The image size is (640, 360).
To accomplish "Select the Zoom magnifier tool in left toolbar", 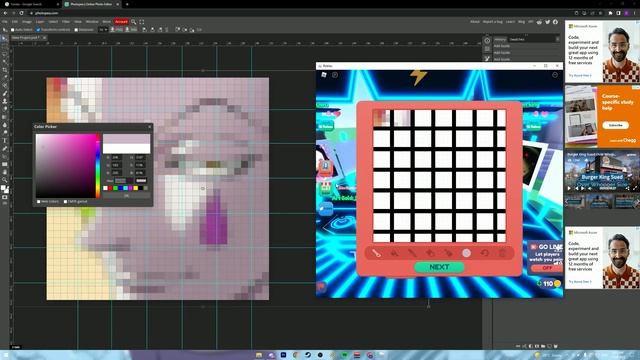I will [4, 180].
